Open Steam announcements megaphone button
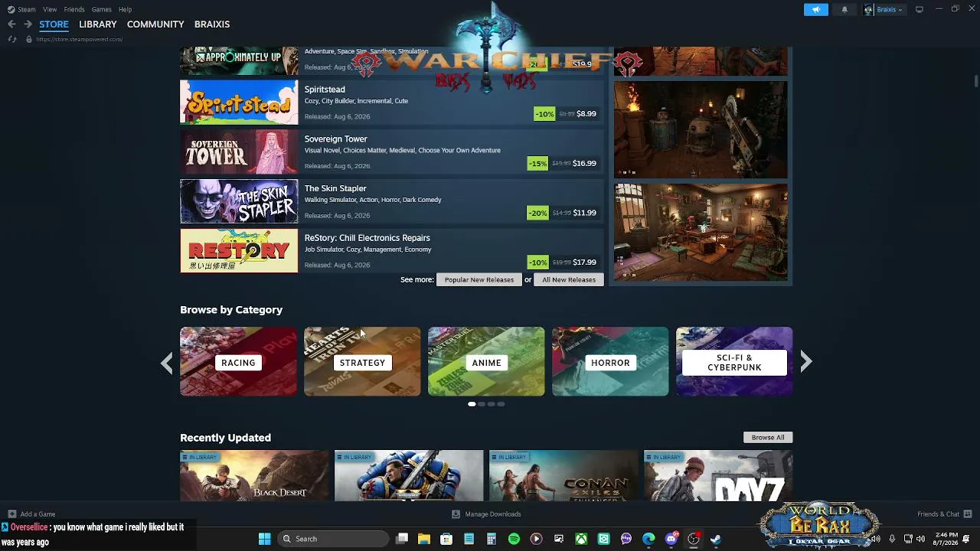Screen dimensions: 980x551 pos(816,9)
